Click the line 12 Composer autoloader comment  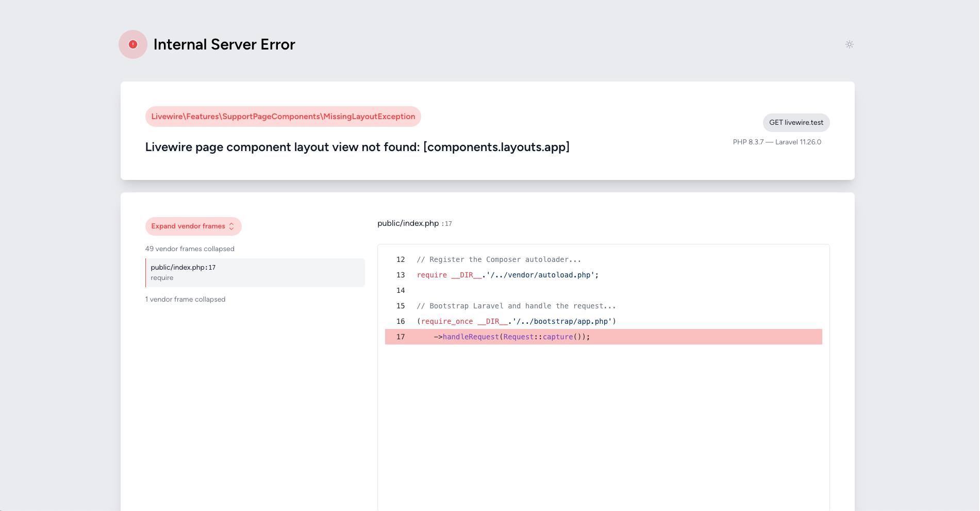tap(499, 259)
